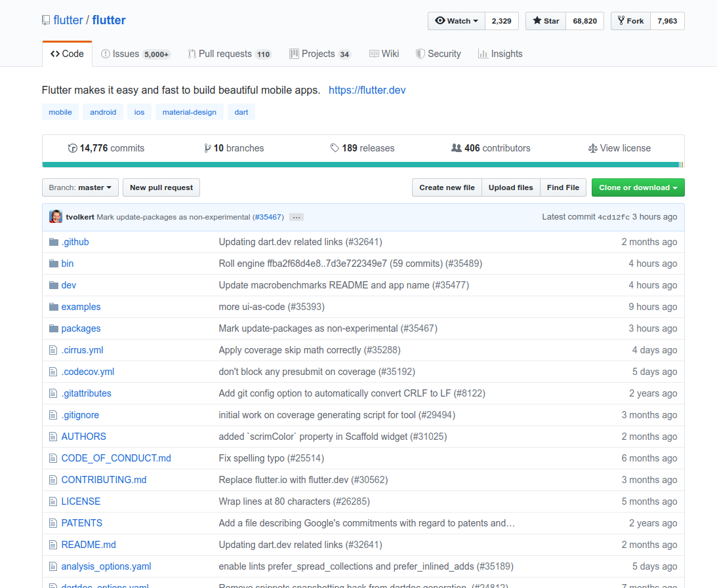Star the flutter repository
The width and height of the screenshot is (717, 588).
(546, 21)
